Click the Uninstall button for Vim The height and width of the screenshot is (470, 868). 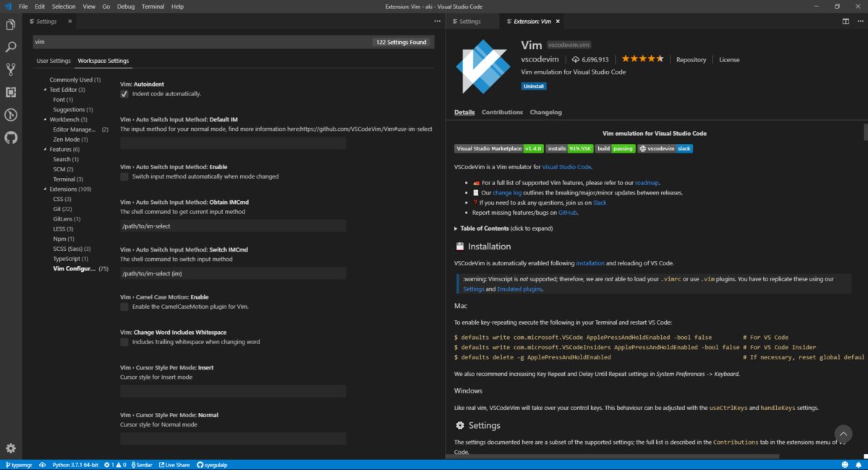point(534,86)
